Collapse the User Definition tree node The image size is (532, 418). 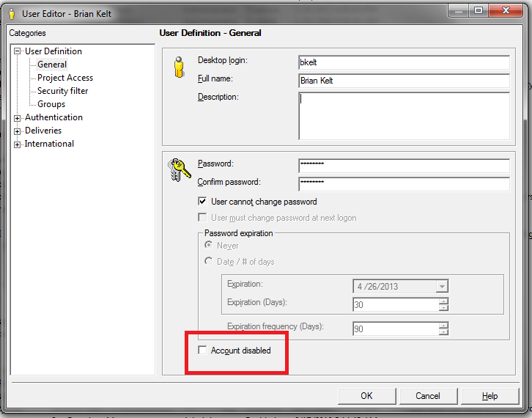pyautogui.click(x=17, y=51)
